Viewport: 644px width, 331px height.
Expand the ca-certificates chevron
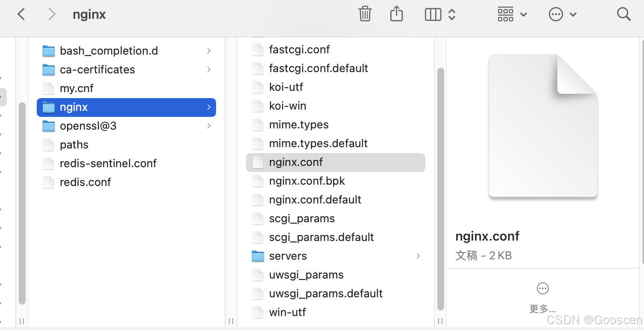click(x=209, y=69)
